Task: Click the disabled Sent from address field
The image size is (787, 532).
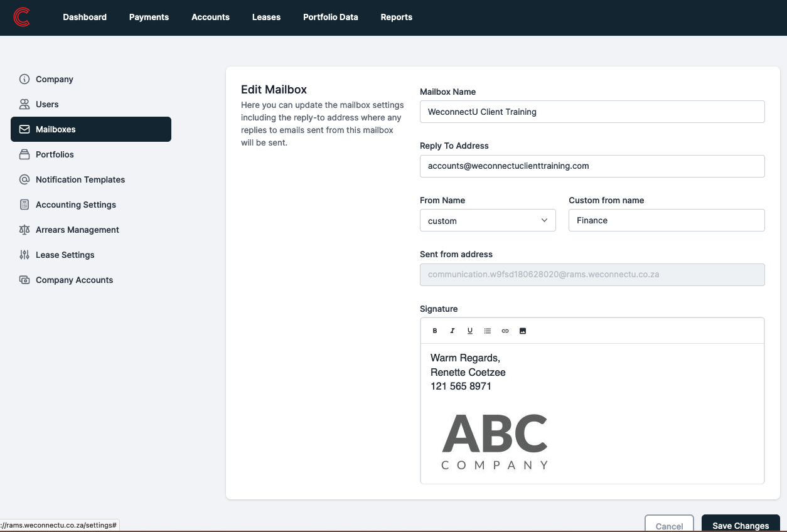Action: (592, 275)
